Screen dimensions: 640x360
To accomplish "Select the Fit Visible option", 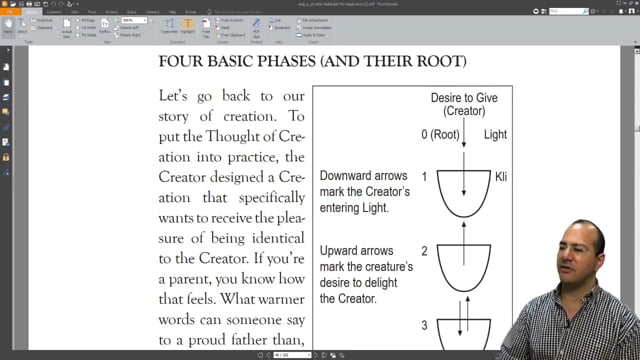I will pos(86,35).
